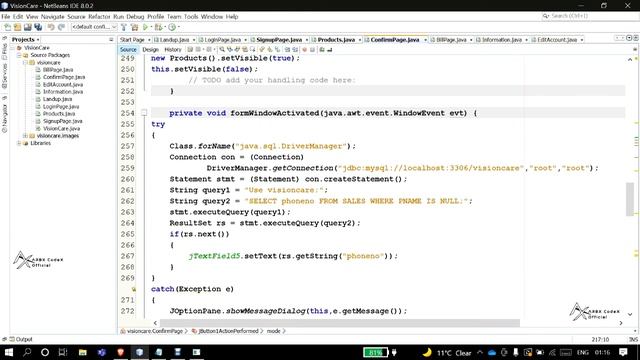
Task: Collapse formWindowActivated method code fold
Action: point(144,113)
